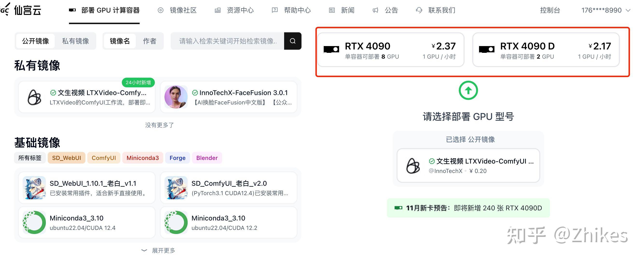The width and height of the screenshot is (644, 261).
Task: Click the 联系我们 headset icon
Action: [419, 10]
